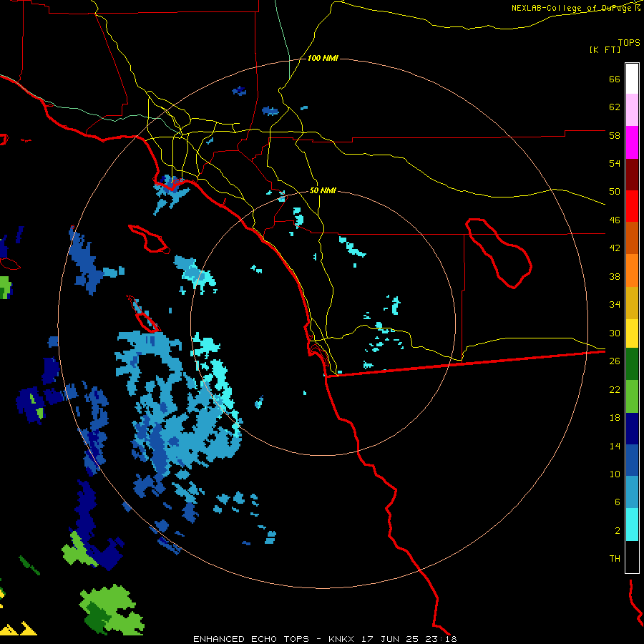This screenshot has width=644, height=644.
Task: Pick the gold legend band near 34
Action: click(x=632, y=303)
